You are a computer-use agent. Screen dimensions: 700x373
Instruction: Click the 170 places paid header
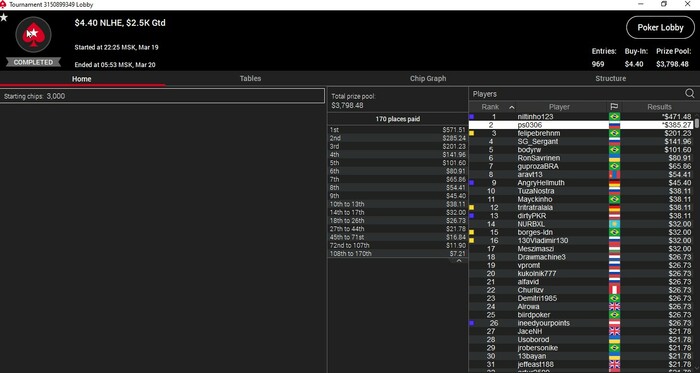pos(397,119)
